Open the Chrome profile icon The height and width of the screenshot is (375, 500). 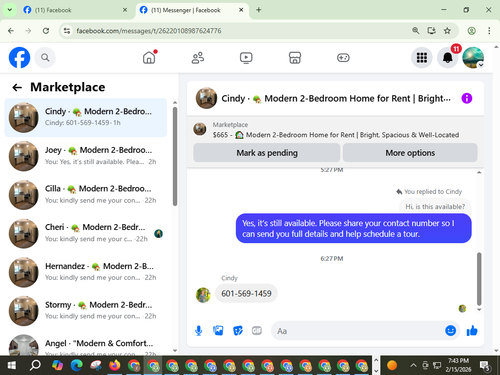click(x=471, y=31)
